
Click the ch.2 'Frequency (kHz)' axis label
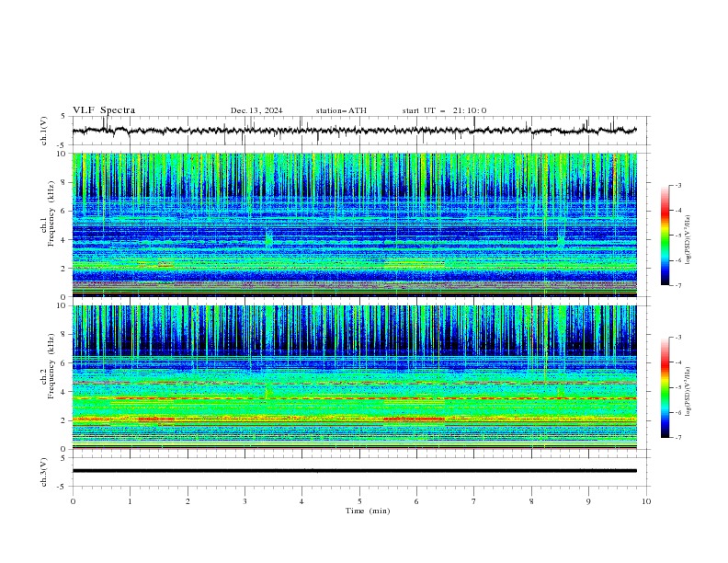[x=51, y=366]
